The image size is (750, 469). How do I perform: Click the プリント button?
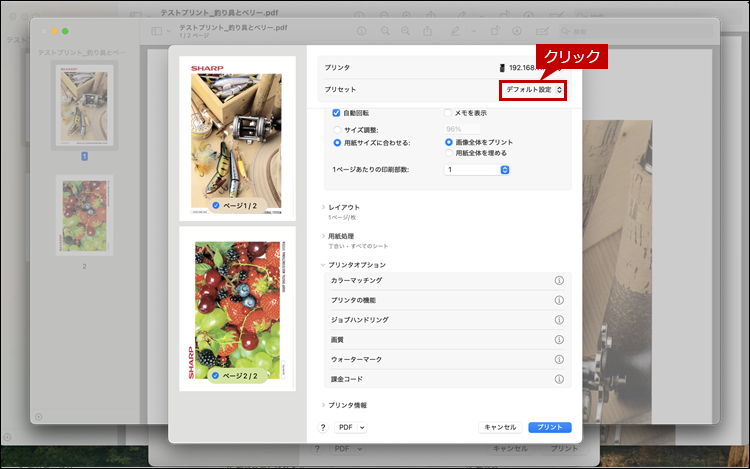coord(550,427)
